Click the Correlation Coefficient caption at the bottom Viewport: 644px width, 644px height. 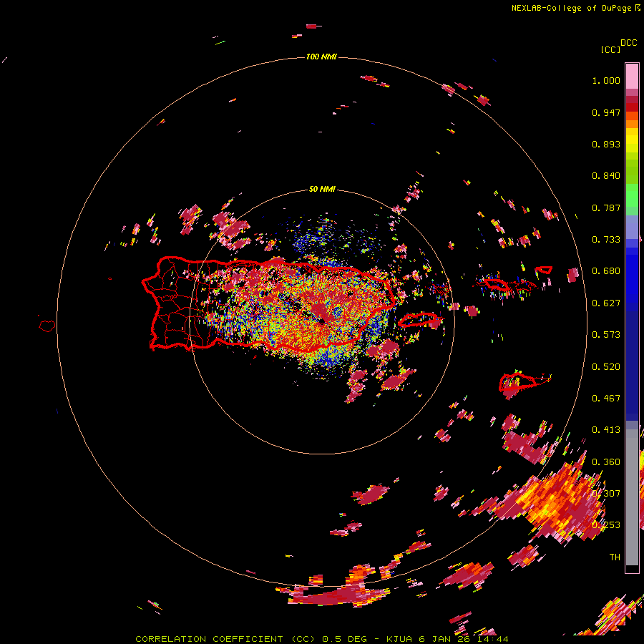[x=322, y=639]
